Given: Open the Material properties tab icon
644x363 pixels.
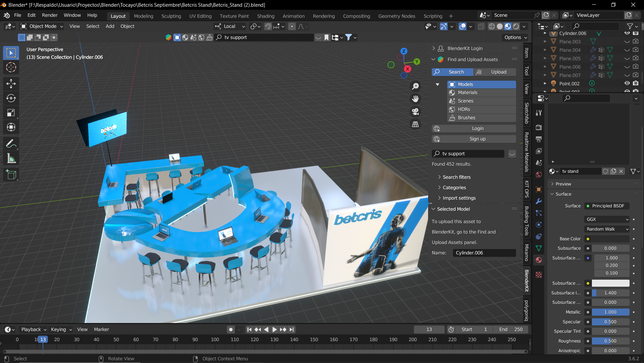Looking at the screenshot, I should 539,260.
